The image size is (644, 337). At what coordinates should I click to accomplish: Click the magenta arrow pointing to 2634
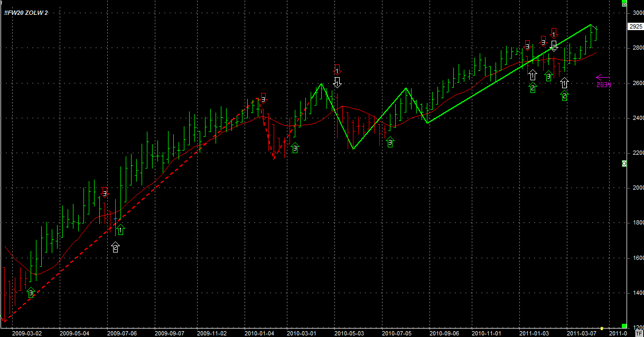coord(602,78)
